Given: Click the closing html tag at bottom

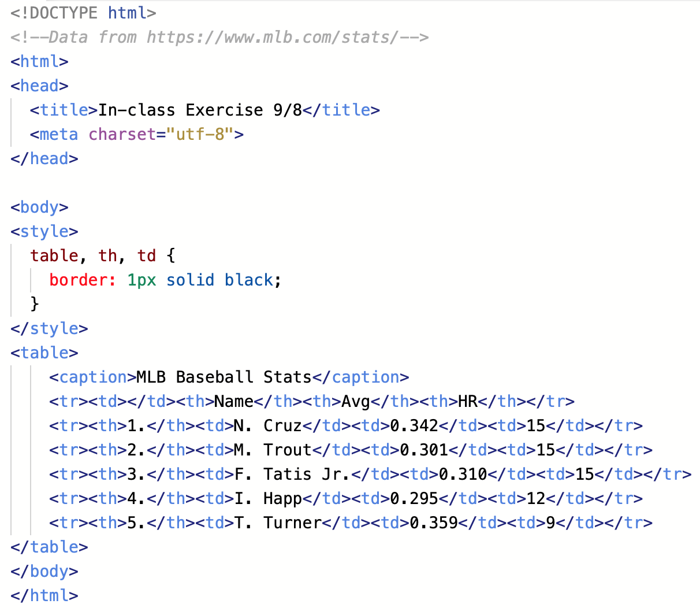Looking at the screenshot, I should [x=44, y=595].
